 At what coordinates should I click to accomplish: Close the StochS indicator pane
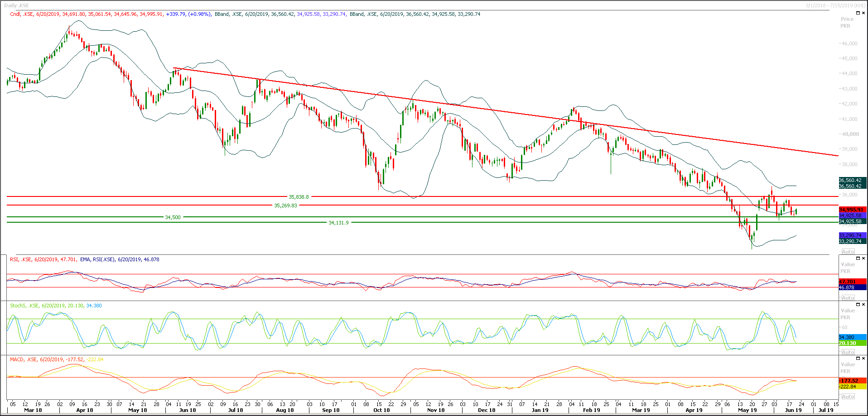(x=863, y=305)
